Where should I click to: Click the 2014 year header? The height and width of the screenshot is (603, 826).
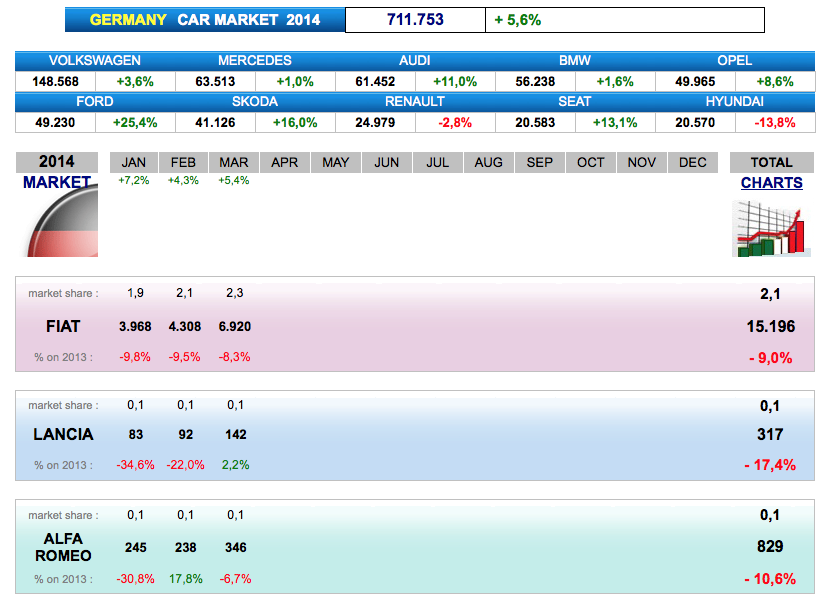click(x=57, y=162)
